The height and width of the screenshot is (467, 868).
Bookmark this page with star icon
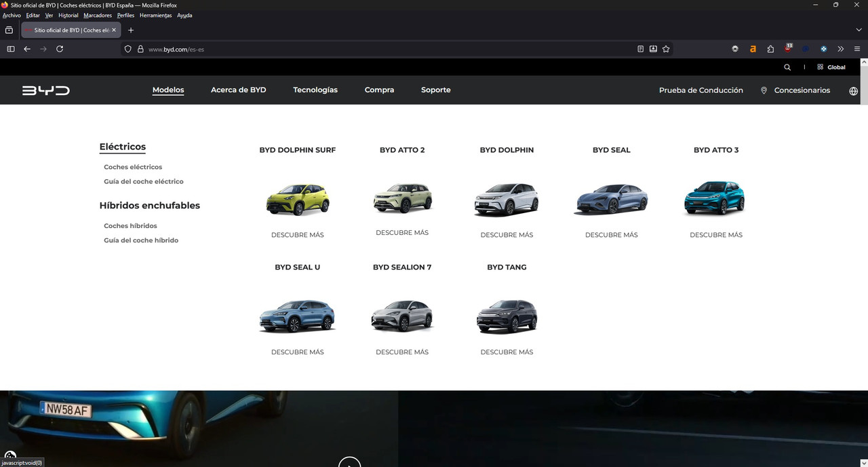pos(666,49)
